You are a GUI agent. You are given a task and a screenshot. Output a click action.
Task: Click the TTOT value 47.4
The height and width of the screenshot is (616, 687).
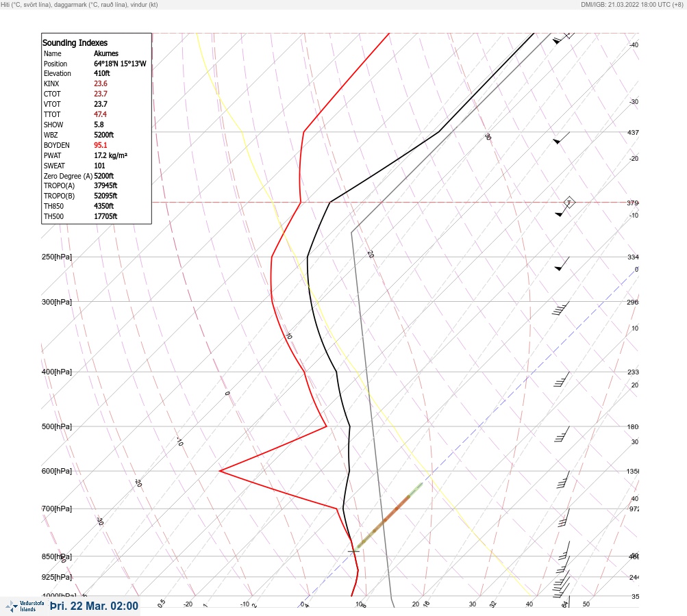click(100, 114)
